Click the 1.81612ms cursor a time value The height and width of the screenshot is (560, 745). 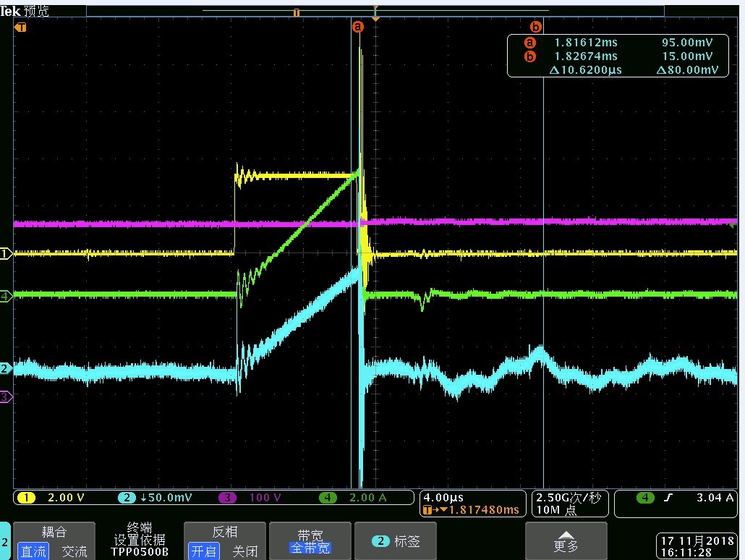pyautogui.click(x=586, y=42)
